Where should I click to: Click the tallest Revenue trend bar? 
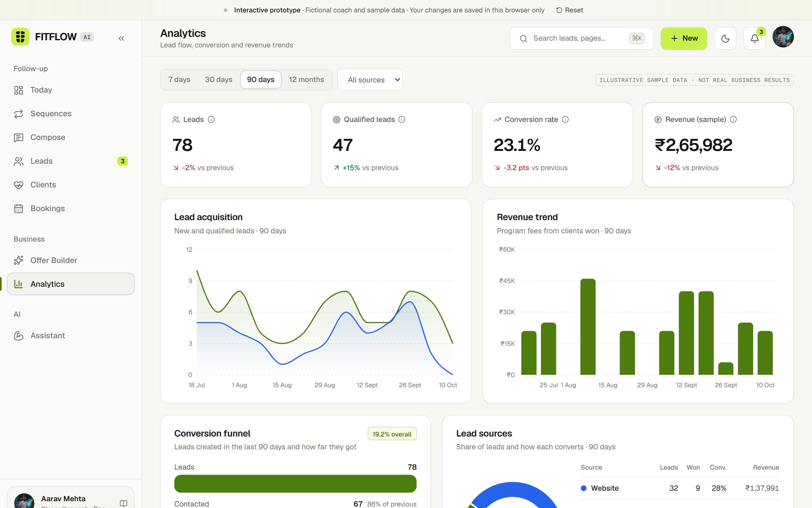(x=588, y=327)
